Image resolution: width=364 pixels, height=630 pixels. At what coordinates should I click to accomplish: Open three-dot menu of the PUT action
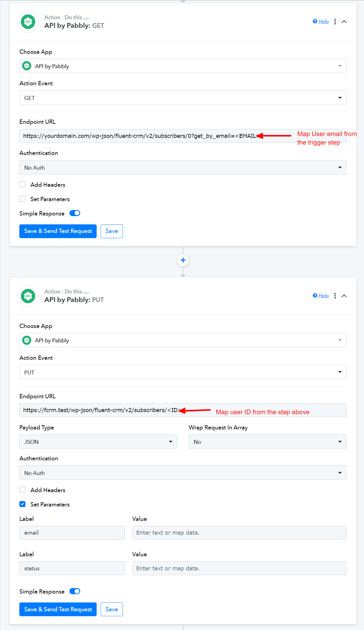[335, 296]
